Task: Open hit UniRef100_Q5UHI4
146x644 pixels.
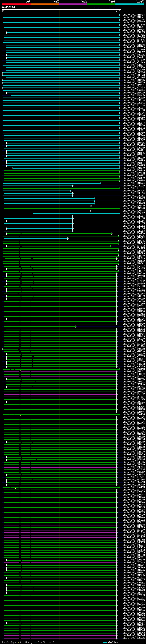Action: tap(133, 30)
